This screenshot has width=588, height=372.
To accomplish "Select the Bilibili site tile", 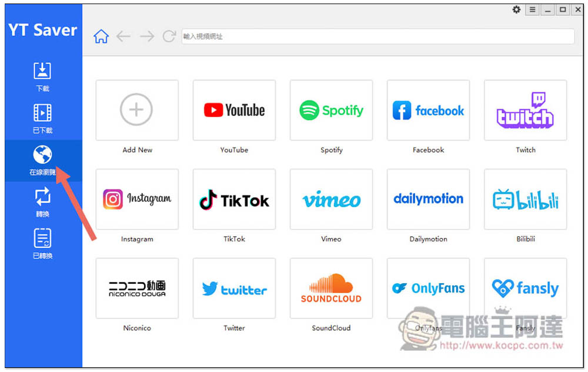I will point(525,200).
